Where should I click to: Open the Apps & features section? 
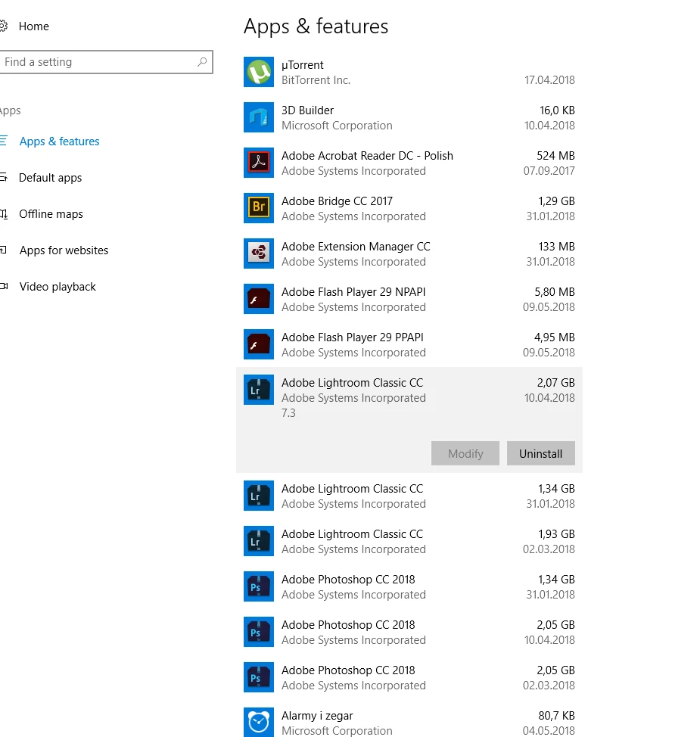tap(59, 141)
